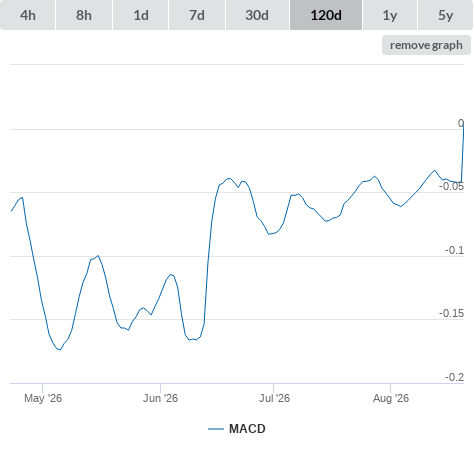
Task: Switch to the 8h time range
Action: [84, 15]
